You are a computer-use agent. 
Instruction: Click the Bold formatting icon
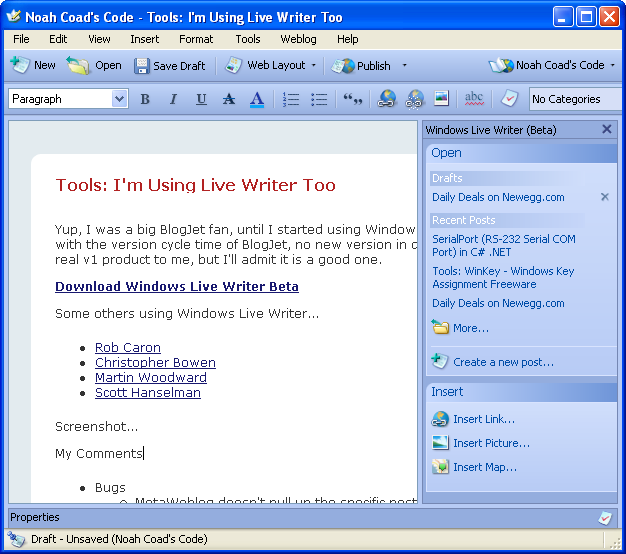pyautogui.click(x=145, y=99)
